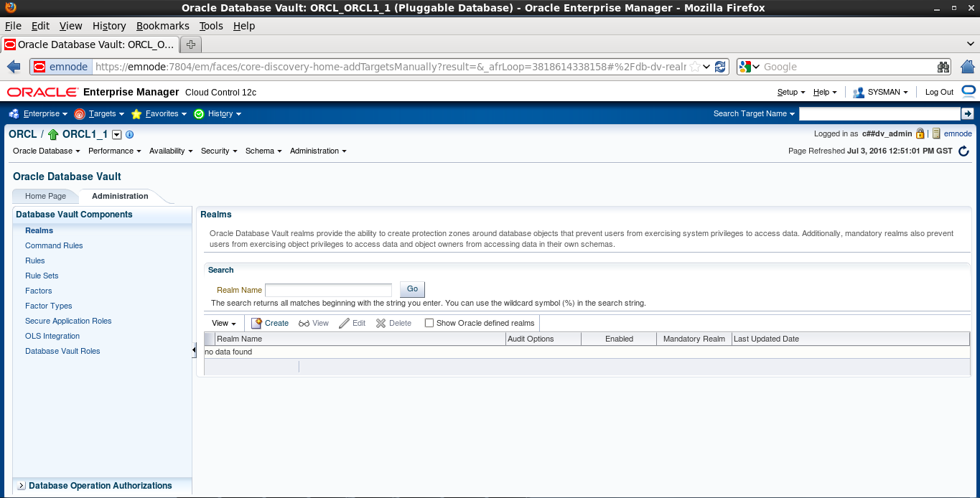
Task: Click Realms in the sidebar
Action: coord(39,230)
